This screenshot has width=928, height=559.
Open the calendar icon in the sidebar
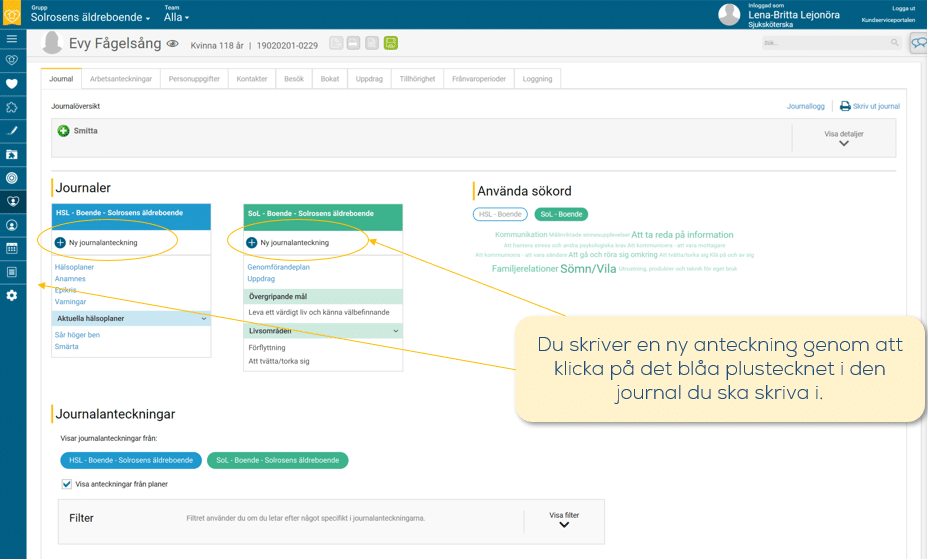pyautogui.click(x=12, y=248)
